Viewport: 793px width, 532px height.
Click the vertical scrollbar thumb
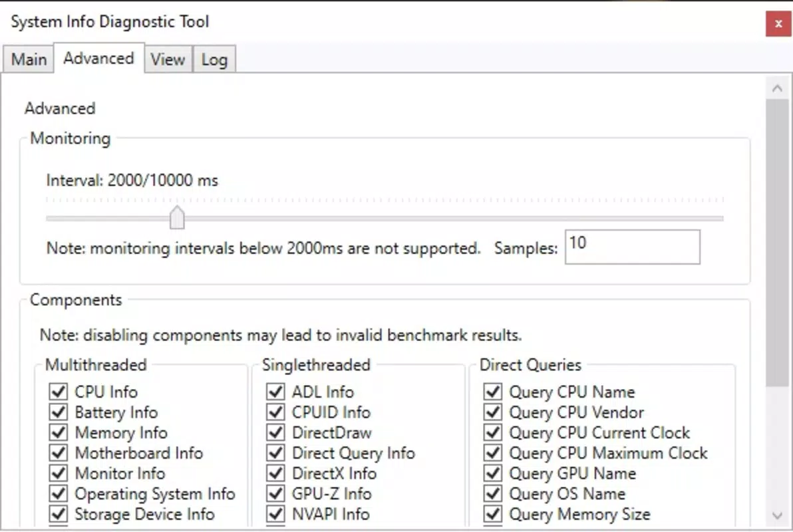click(777, 243)
